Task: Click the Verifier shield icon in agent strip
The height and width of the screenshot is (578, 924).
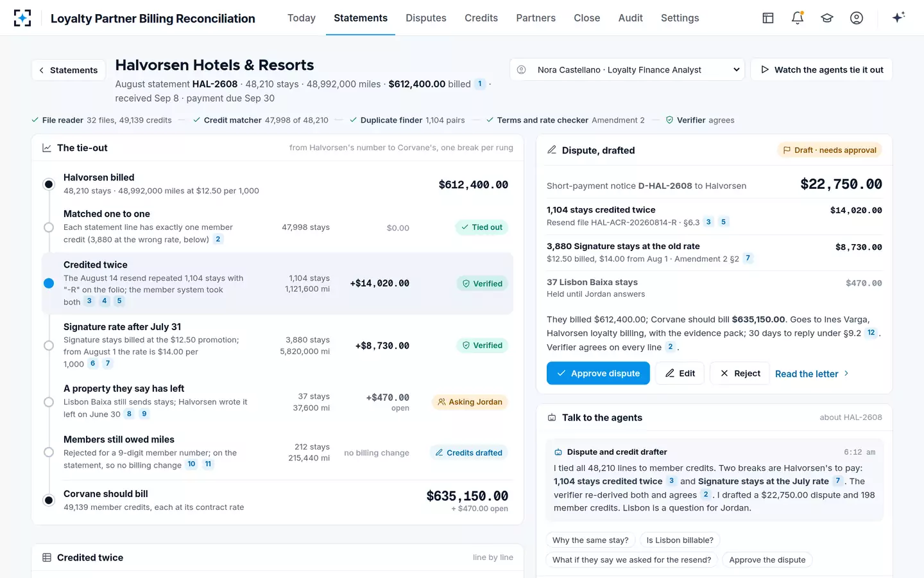Action: (x=669, y=120)
